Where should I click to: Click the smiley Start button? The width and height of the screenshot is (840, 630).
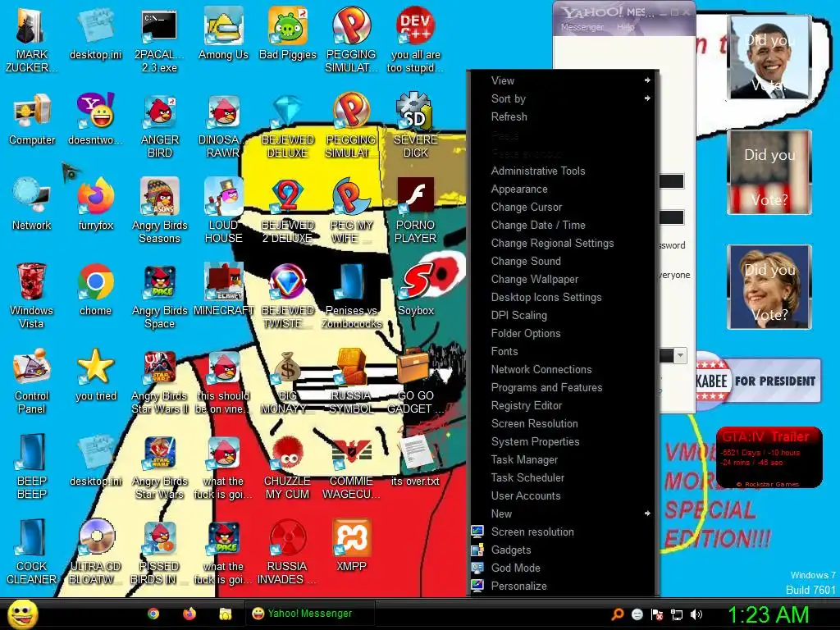point(22,614)
